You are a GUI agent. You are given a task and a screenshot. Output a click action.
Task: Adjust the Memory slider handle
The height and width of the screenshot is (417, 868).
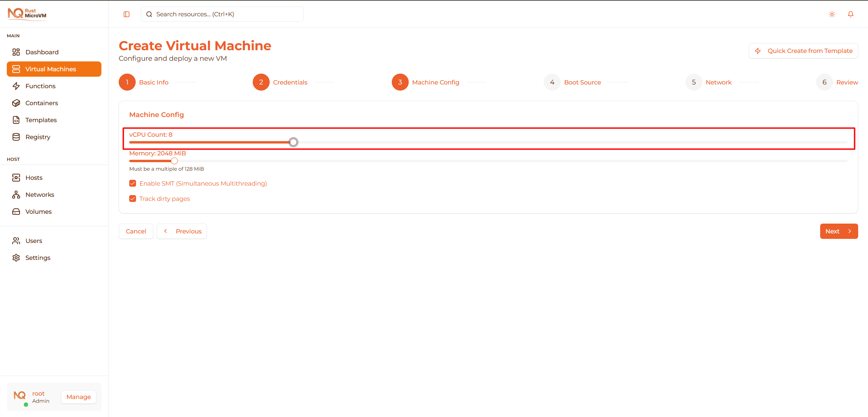tap(174, 161)
